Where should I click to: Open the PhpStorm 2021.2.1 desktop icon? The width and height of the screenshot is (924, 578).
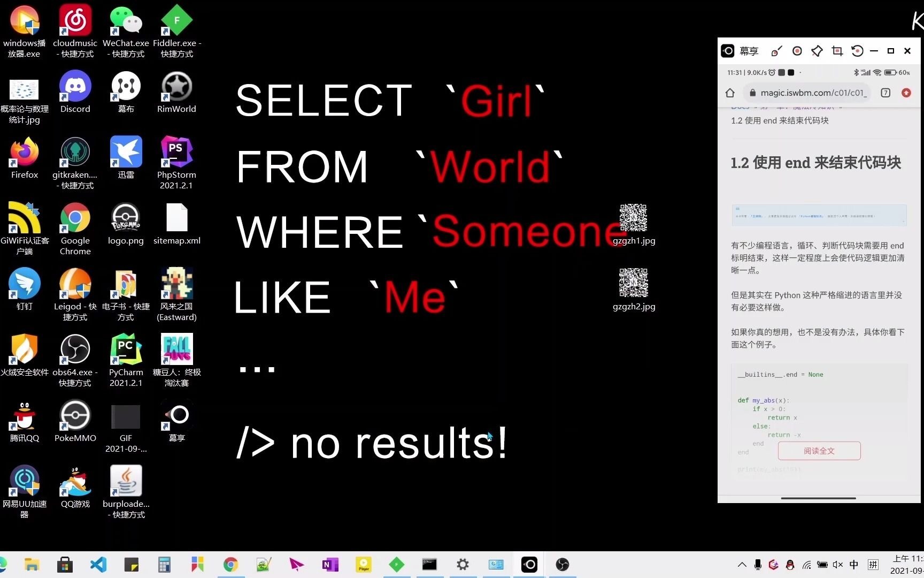coord(177,163)
